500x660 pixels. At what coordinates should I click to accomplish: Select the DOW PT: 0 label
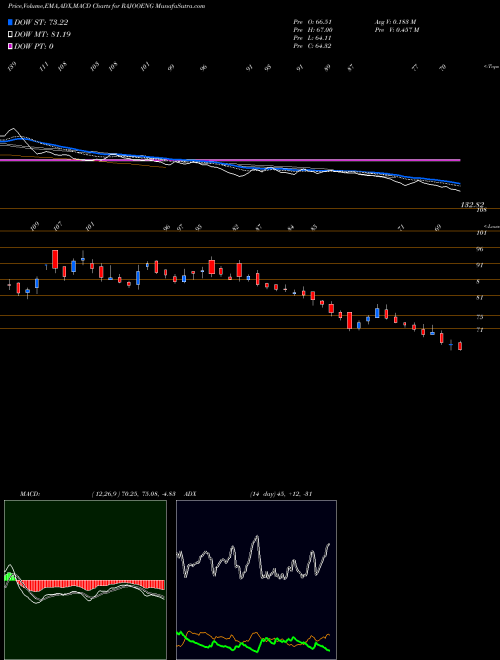(x=33, y=46)
